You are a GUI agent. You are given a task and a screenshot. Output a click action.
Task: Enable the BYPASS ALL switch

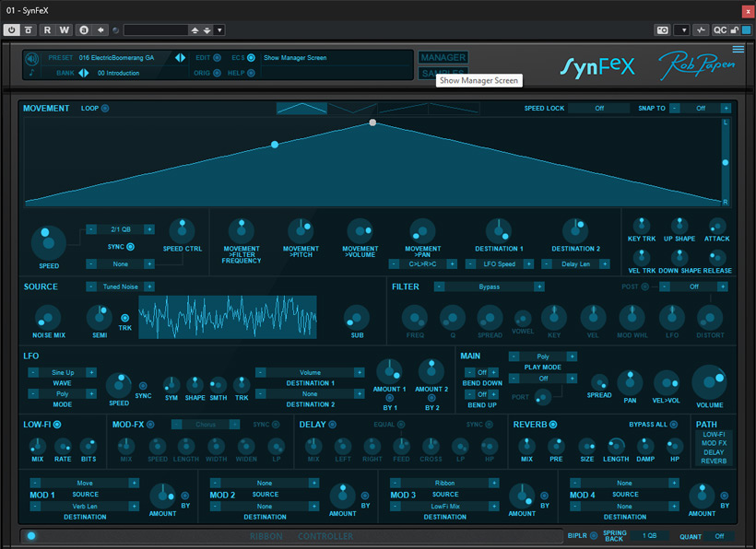click(674, 425)
